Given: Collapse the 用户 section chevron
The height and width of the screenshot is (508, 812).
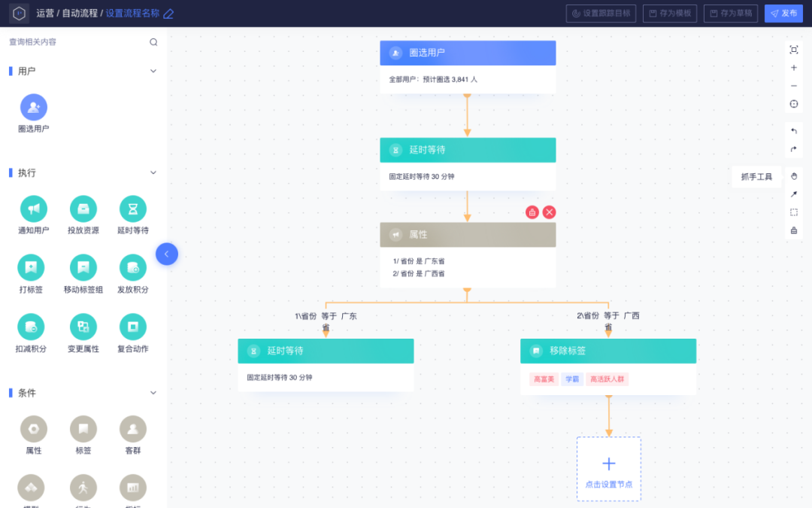Looking at the screenshot, I should pos(153,71).
